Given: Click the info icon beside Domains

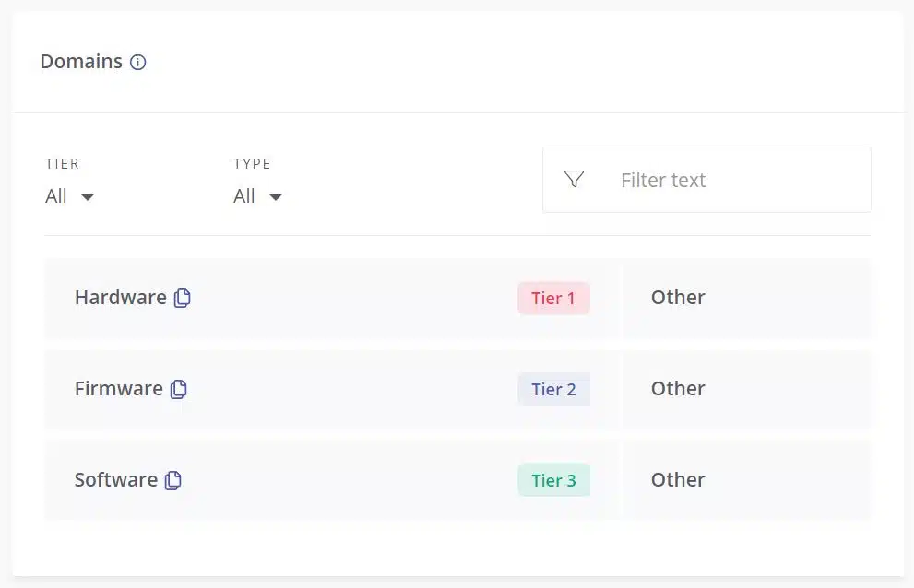Looking at the screenshot, I should pyautogui.click(x=138, y=62).
